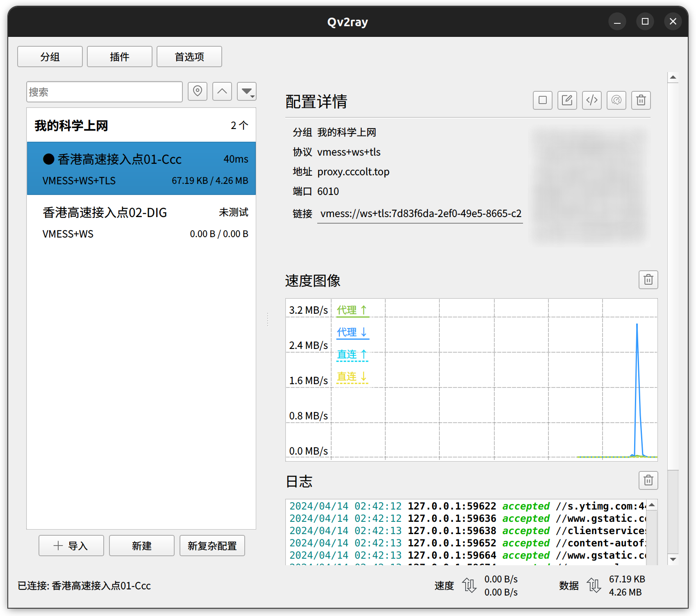
Task: Click the port value 6010
Action: tap(328, 191)
